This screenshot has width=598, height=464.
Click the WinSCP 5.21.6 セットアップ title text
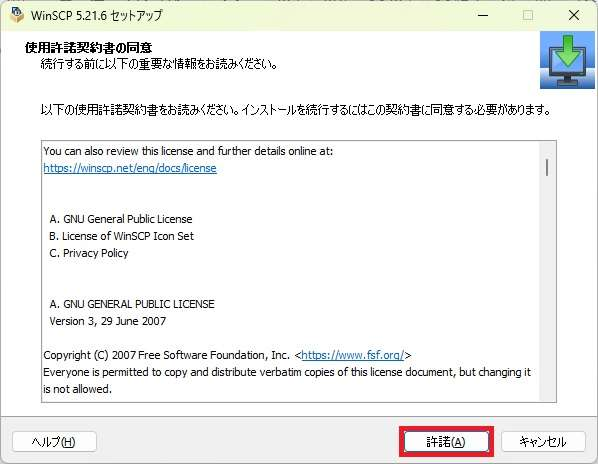[x=96, y=15]
